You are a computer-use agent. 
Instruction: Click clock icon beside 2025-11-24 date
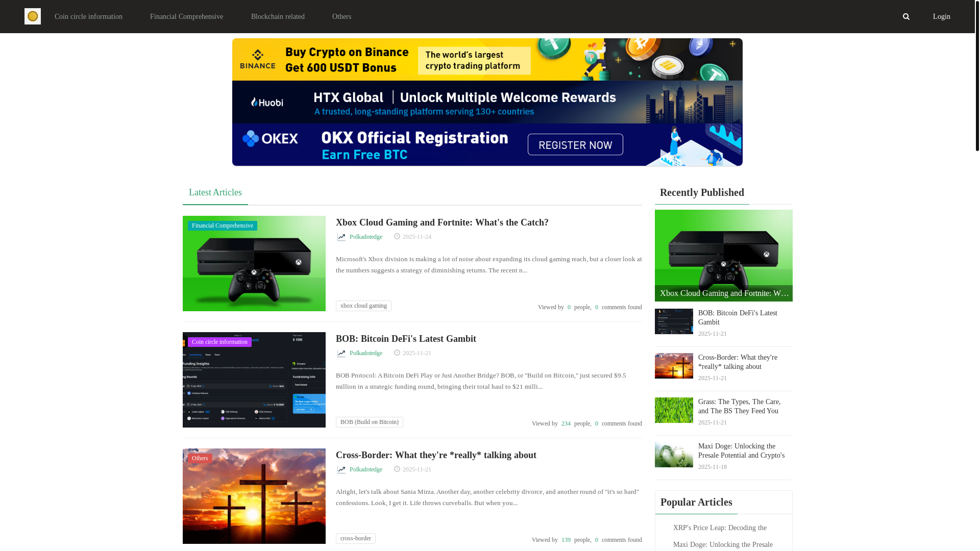[x=397, y=236]
